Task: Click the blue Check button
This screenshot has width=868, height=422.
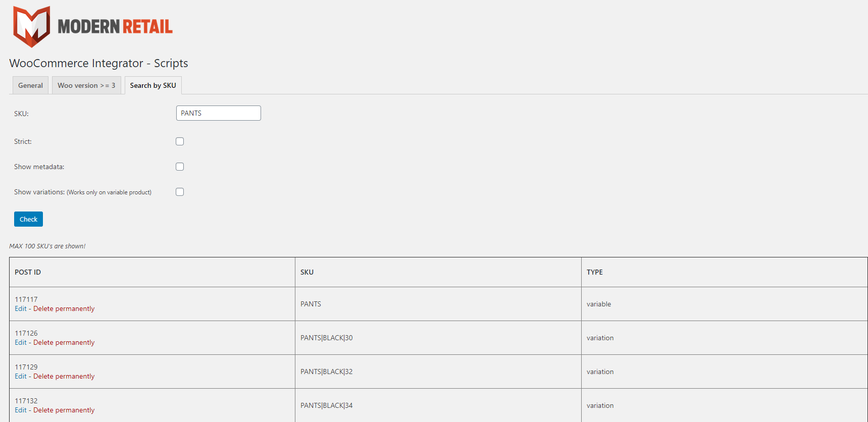Action: pos(28,219)
